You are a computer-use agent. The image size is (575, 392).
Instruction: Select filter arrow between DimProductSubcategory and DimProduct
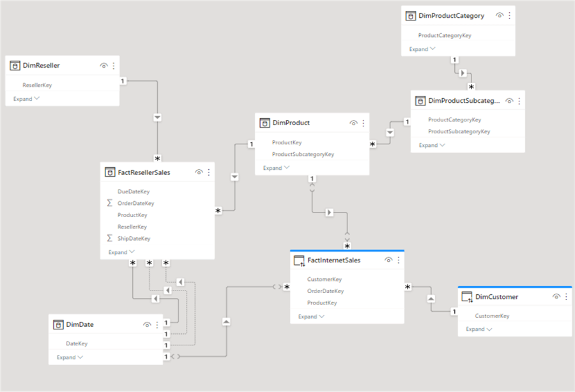coord(390,132)
